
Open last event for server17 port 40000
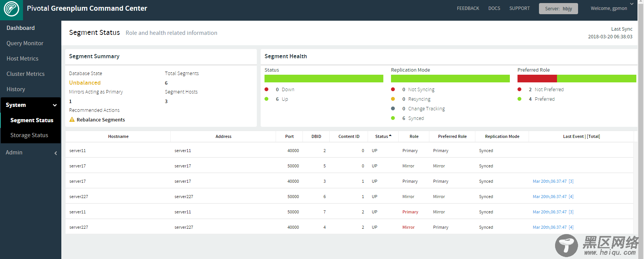[x=553, y=181]
